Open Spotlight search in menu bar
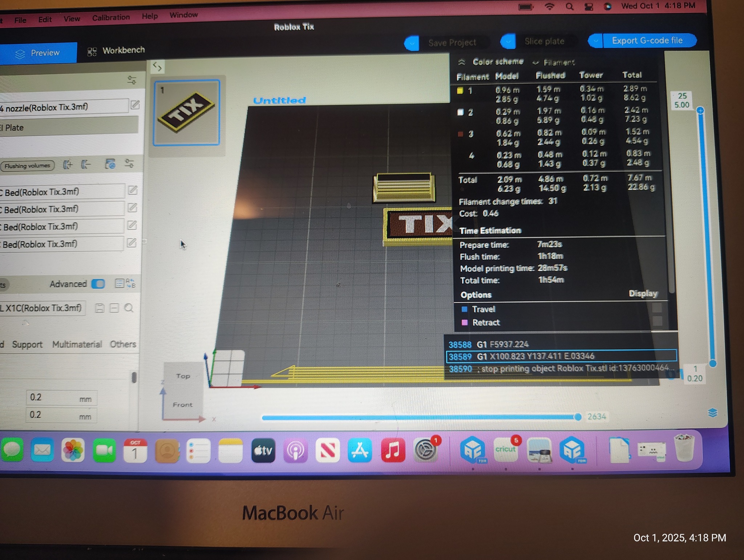744x560 pixels. coord(570,7)
